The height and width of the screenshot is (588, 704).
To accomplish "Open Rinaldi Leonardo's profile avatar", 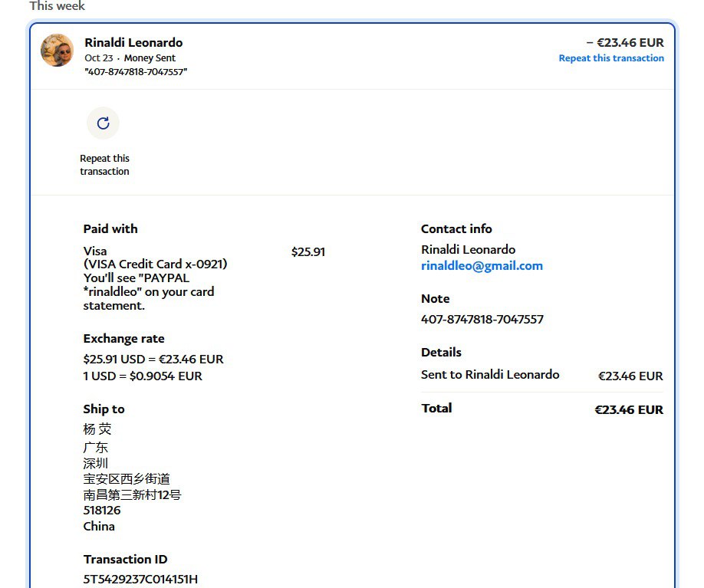I will click(58, 51).
